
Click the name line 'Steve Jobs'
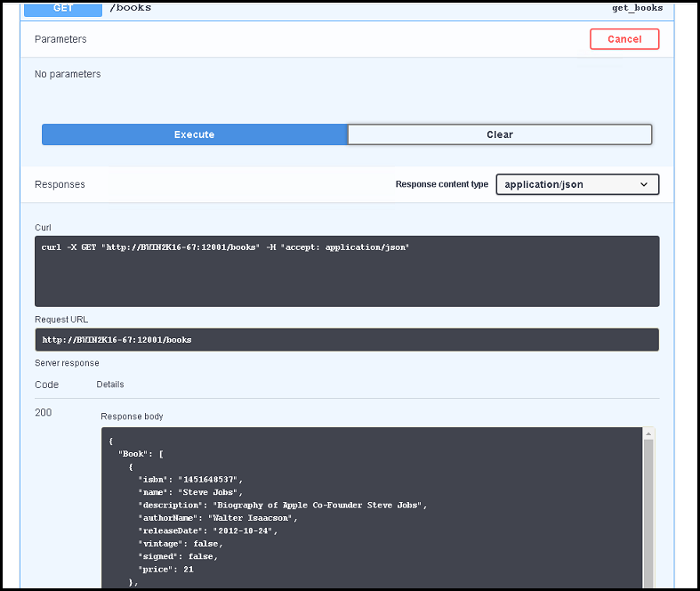(x=190, y=492)
